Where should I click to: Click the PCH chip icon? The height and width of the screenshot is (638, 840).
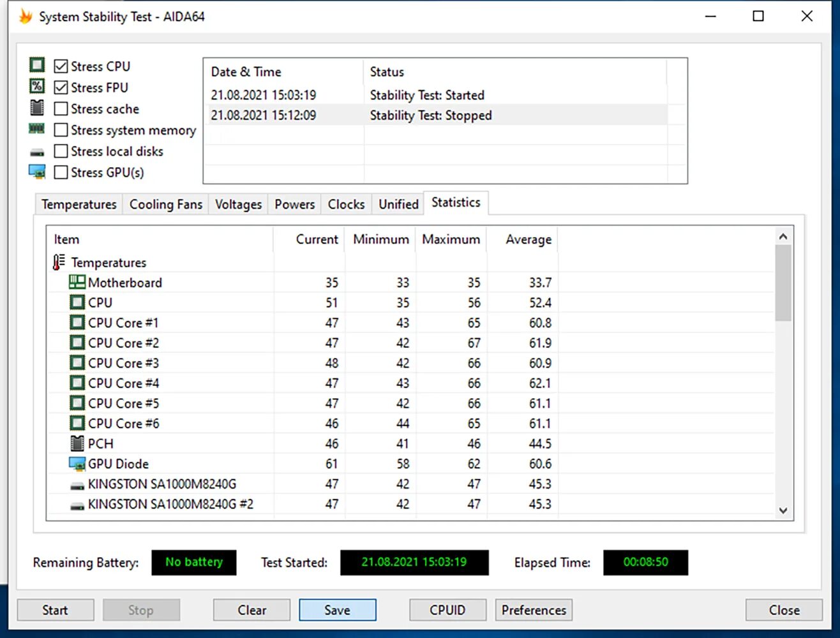pos(77,443)
